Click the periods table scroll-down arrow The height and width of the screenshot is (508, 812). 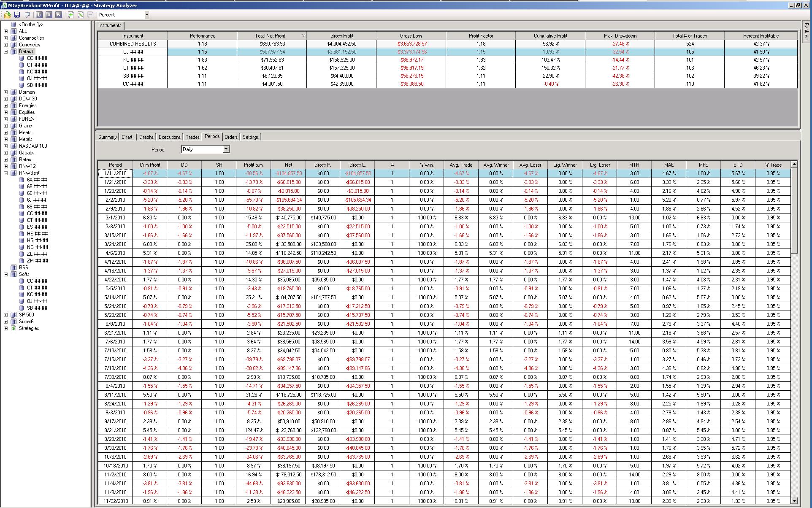pyautogui.click(x=794, y=501)
